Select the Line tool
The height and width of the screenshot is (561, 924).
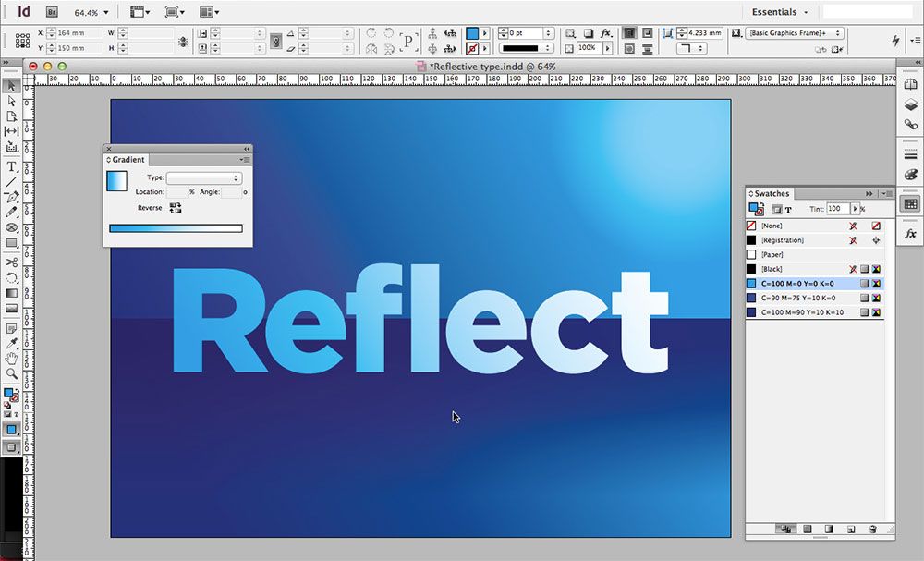tap(11, 182)
